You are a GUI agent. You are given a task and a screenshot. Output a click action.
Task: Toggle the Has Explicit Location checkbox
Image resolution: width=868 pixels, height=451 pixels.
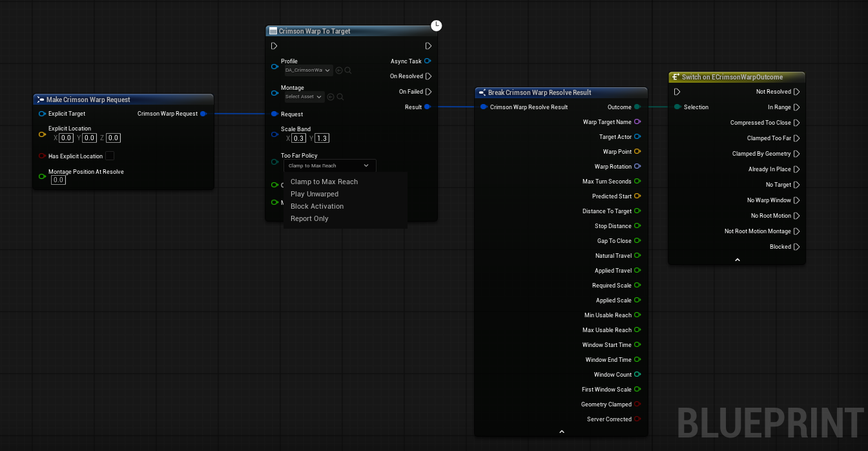coord(110,156)
